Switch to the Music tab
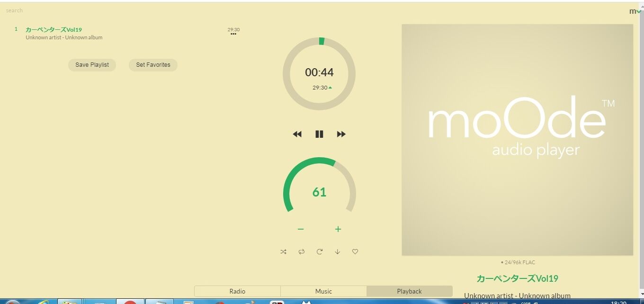The height and width of the screenshot is (304, 644). click(323, 291)
